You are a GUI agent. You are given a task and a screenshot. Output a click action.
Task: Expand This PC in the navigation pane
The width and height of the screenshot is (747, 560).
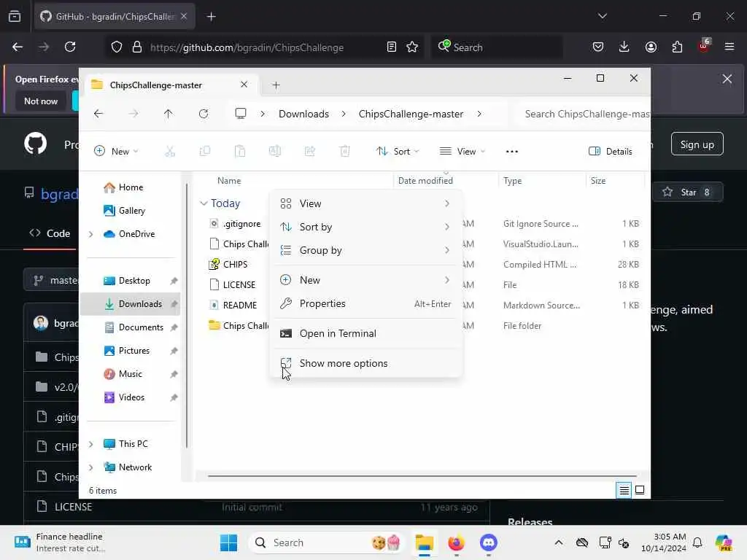tap(91, 444)
